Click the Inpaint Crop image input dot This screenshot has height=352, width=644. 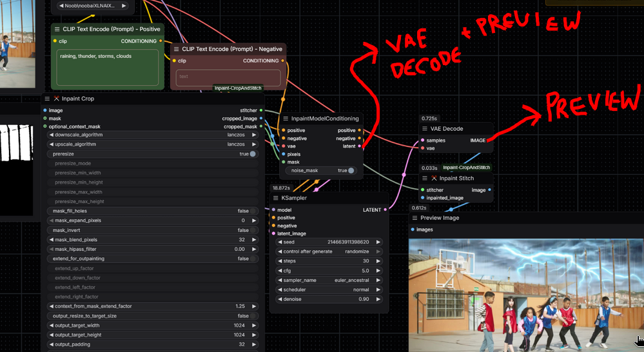(x=44, y=110)
